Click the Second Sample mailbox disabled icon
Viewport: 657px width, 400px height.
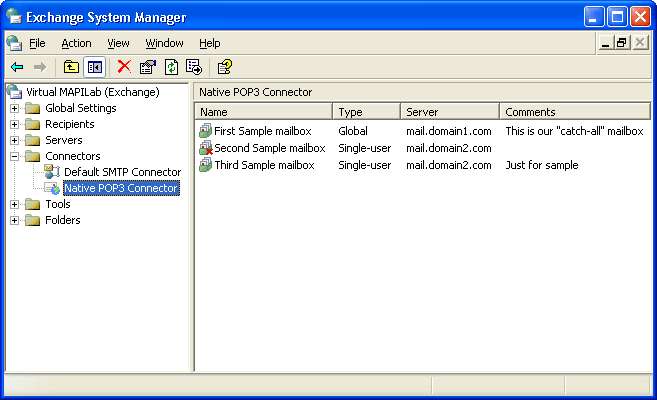206,148
